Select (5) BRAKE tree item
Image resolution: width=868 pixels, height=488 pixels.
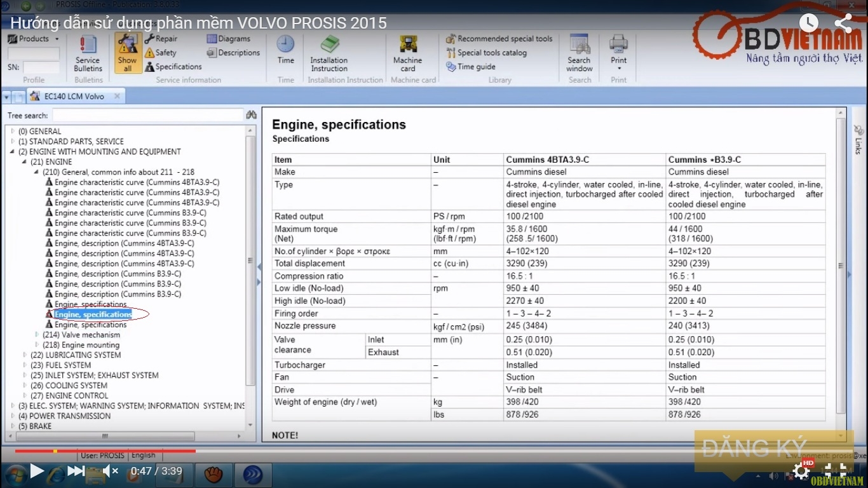(x=35, y=426)
